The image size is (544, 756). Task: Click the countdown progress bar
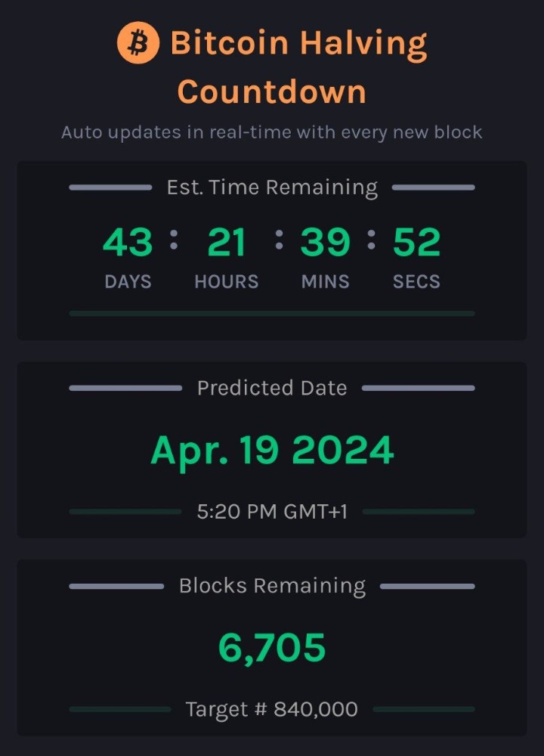tap(272, 314)
